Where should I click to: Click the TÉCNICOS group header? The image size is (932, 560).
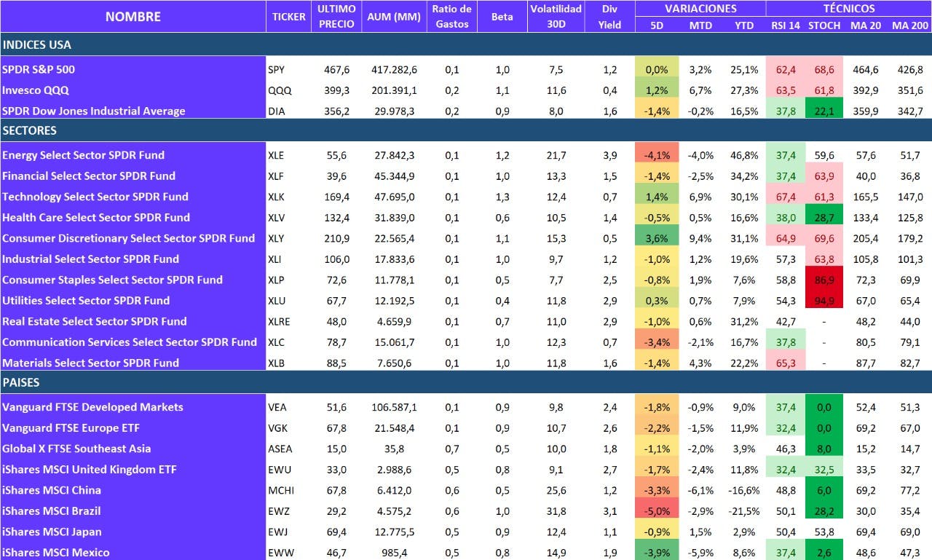coord(849,9)
